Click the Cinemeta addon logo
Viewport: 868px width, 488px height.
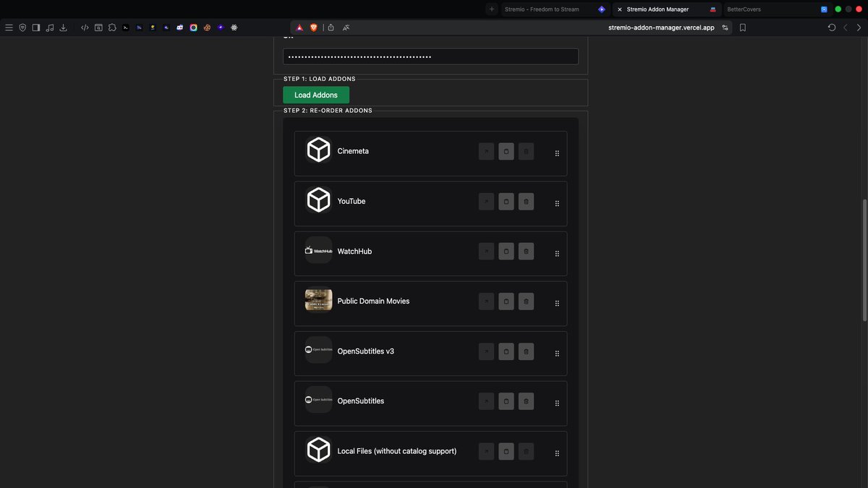click(318, 150)
